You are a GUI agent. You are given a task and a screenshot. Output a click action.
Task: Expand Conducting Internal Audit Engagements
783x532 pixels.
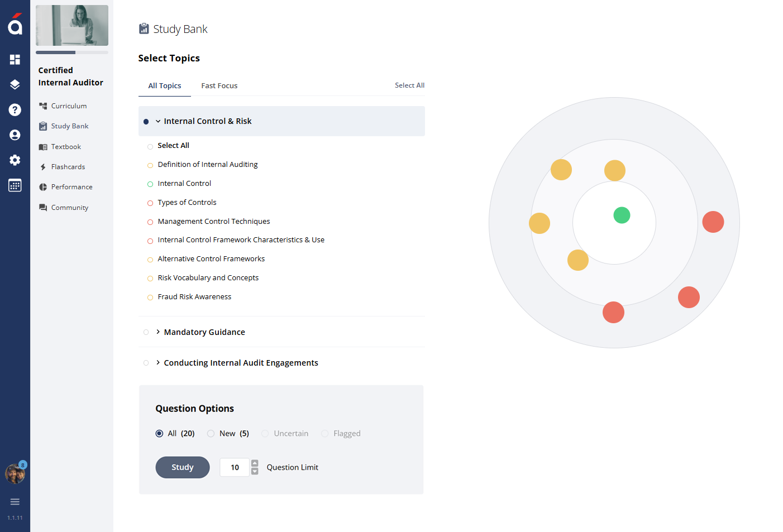coord(158,362)
